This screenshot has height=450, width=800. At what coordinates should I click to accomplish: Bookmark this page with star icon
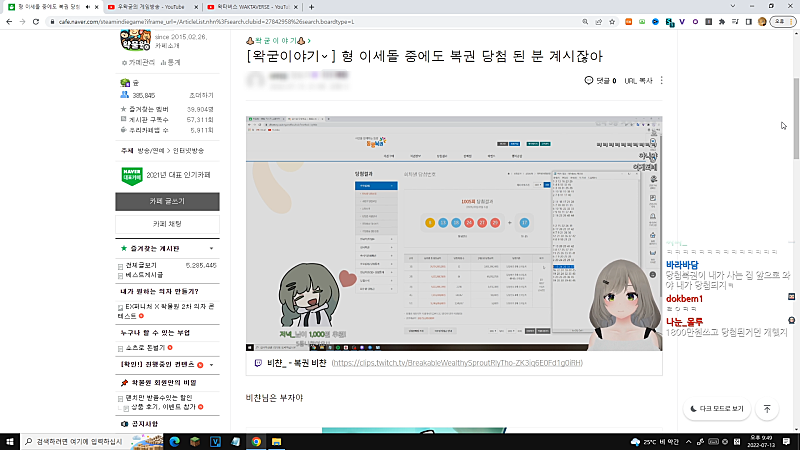tap(612, 21)
